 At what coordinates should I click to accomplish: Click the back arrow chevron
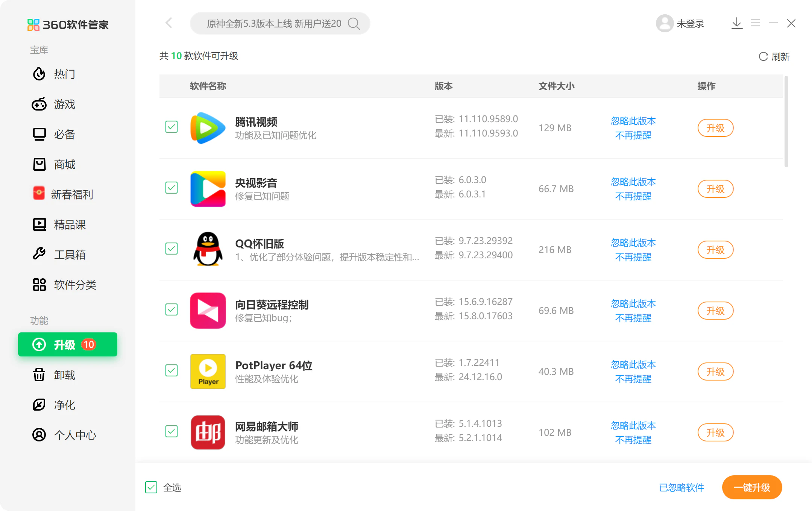click(x=169, y=23)
